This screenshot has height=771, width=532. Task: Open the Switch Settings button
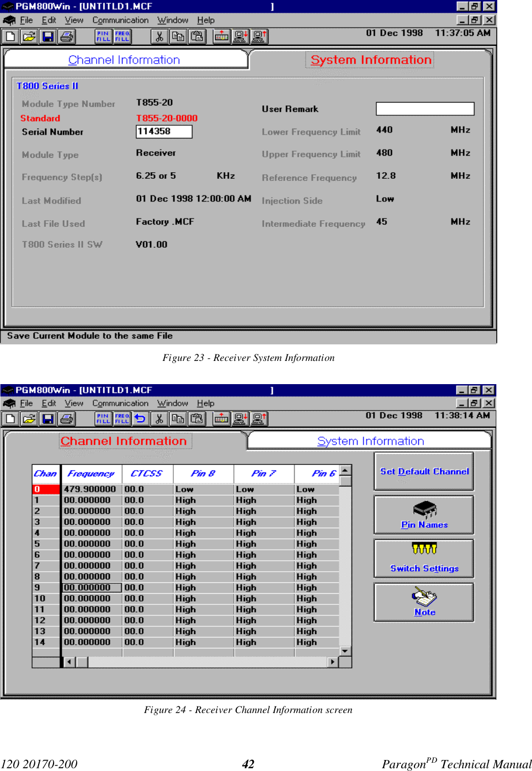(424, 558)
